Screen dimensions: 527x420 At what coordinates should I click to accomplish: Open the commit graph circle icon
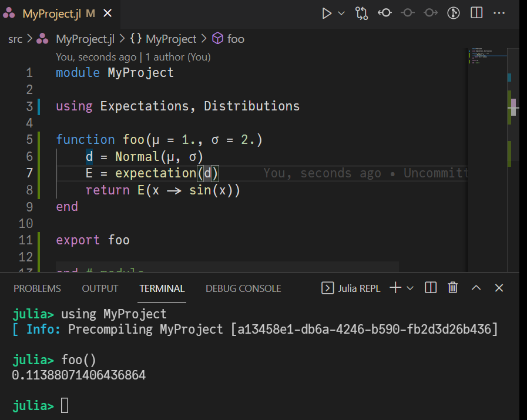454,13
